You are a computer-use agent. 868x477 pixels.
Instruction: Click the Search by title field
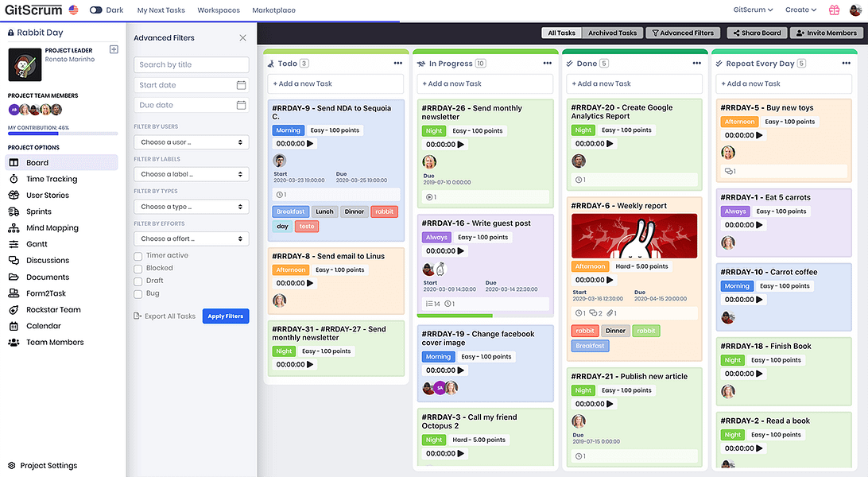[191, 64]
